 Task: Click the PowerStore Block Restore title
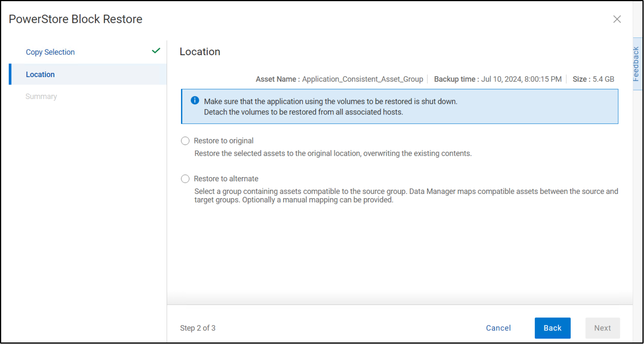(76, 19)
